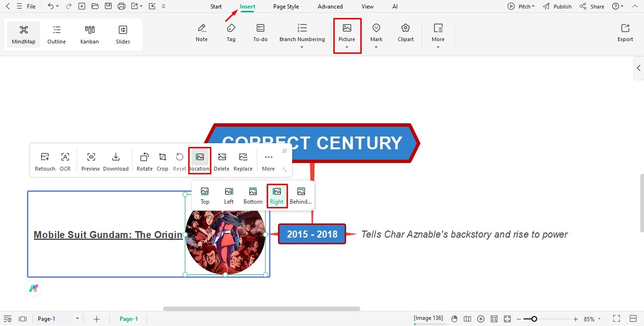Set image location to Left
The image size is (644, 326).
click(x=229, y=196)
